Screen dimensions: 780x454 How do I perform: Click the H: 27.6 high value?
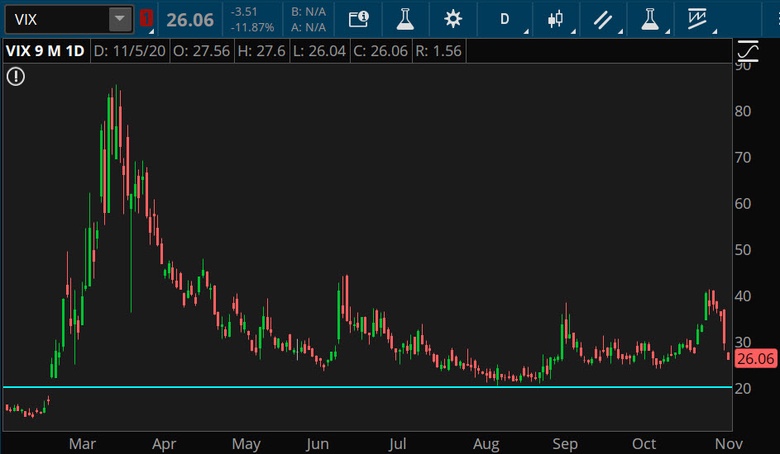pyautogui.click(x=261, y=51)
